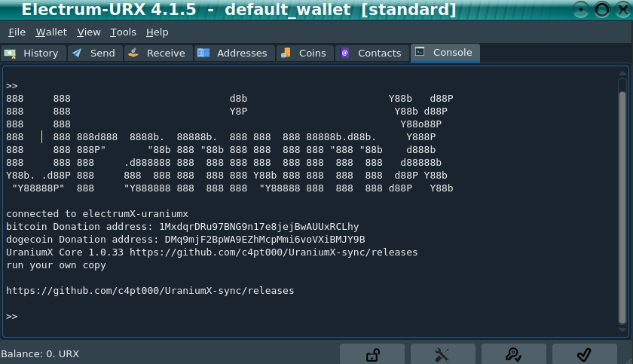Image resolution: width=633 pixels, height=364 pixels.
Task: Open the wallet password lock button
Action: (x=372, y=354)
